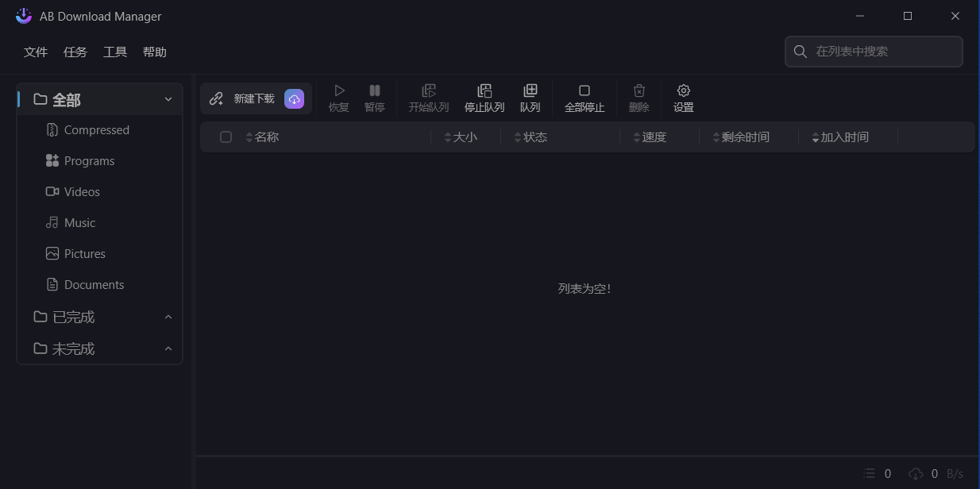Open the 工具 menu
980x489 pixels.
pos(115,52)
